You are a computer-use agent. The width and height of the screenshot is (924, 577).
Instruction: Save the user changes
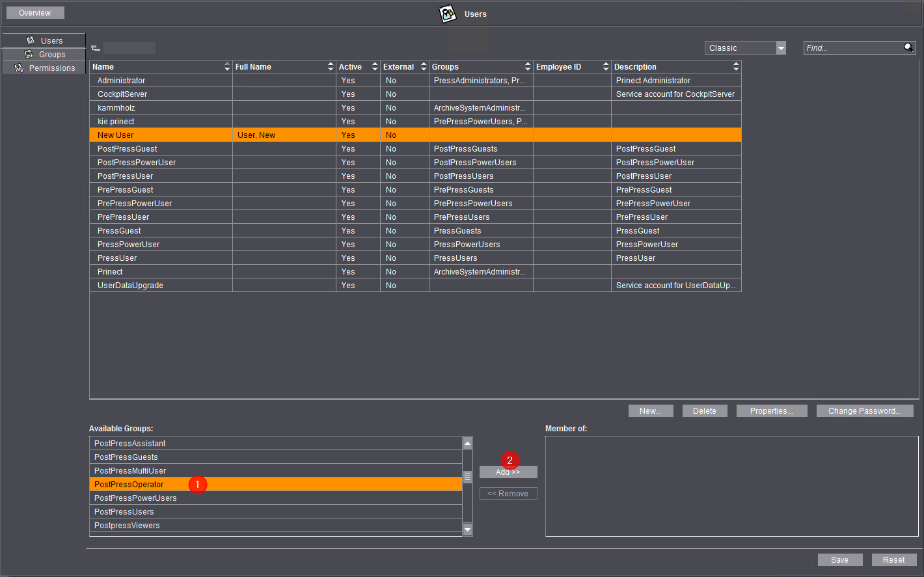pyautogui.click(x=839, y=560)
